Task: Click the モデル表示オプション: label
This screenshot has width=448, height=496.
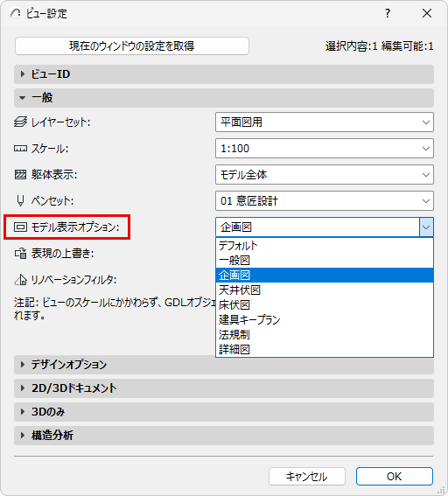Action: click(x=75, y=227)
